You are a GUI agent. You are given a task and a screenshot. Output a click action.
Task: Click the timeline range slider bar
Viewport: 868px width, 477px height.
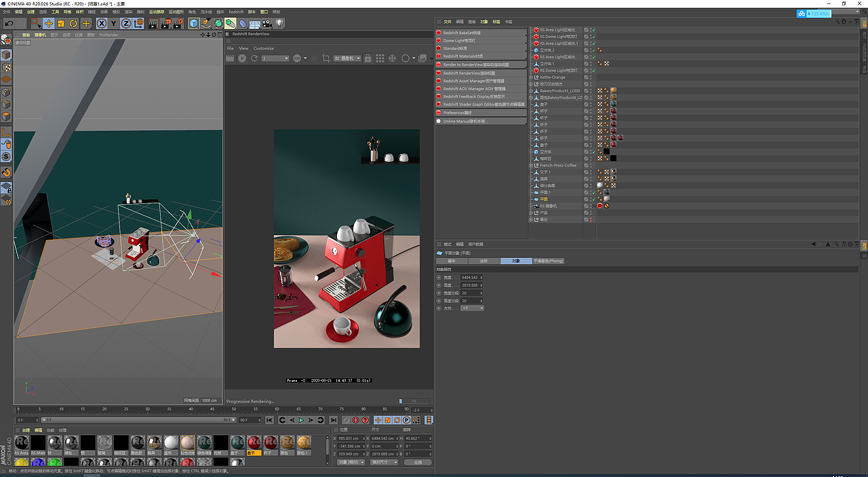139,420
